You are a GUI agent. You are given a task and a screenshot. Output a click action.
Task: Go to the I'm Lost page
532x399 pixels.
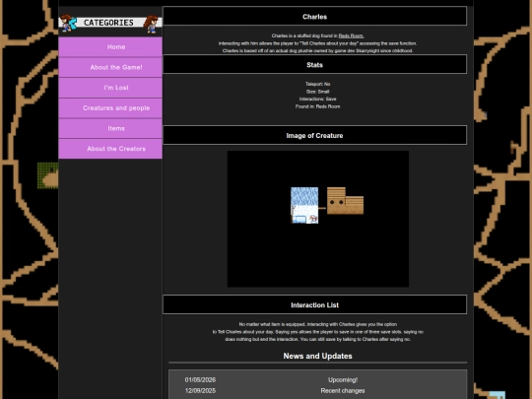(110, 88)
